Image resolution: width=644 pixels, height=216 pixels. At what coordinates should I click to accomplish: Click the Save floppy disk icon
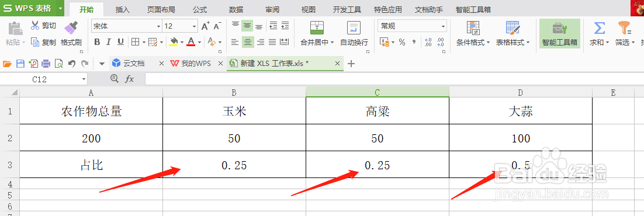click(20, 64)
